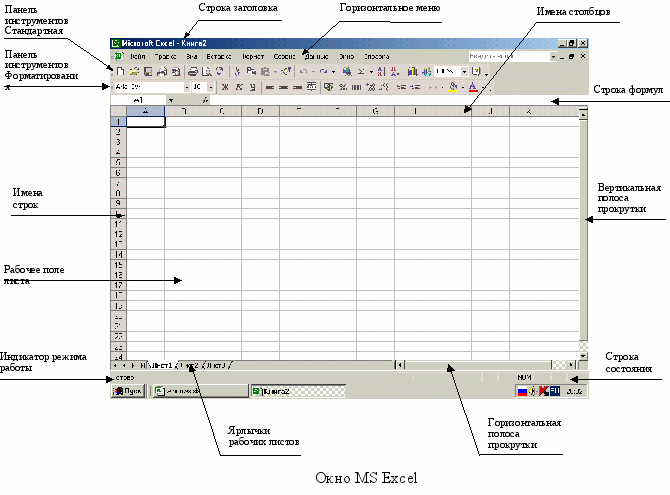Screen dimensions: 670x495
Task: Increase decimal places
Action: 370,87
